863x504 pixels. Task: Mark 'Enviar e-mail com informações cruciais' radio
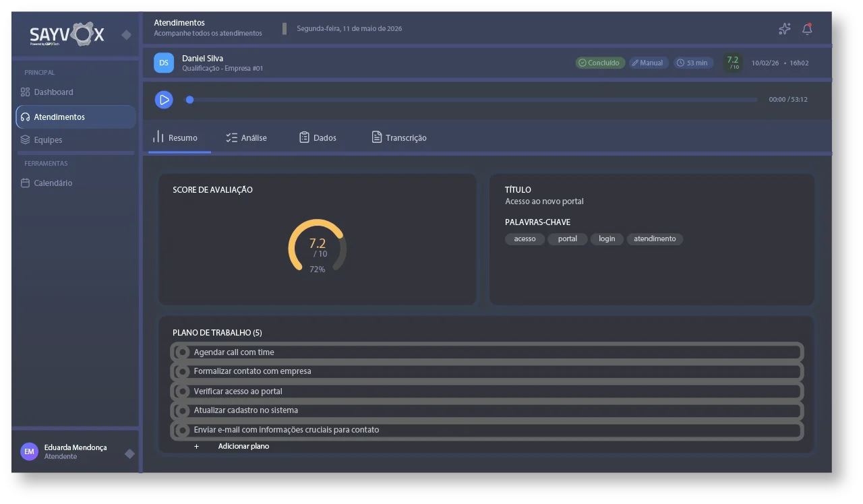[182, 430]
